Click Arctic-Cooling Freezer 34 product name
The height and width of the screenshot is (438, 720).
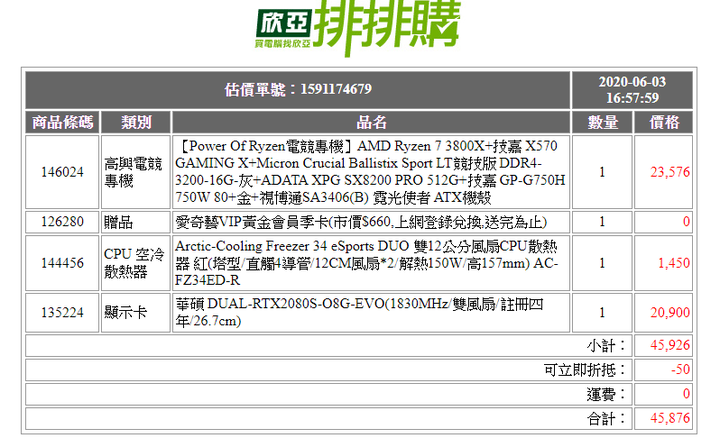[366, 263]
